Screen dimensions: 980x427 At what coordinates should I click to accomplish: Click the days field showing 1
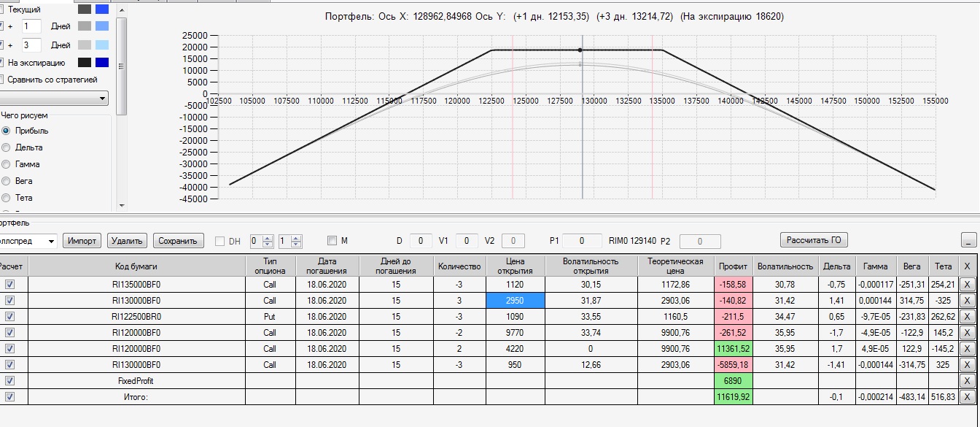(31, 26)
